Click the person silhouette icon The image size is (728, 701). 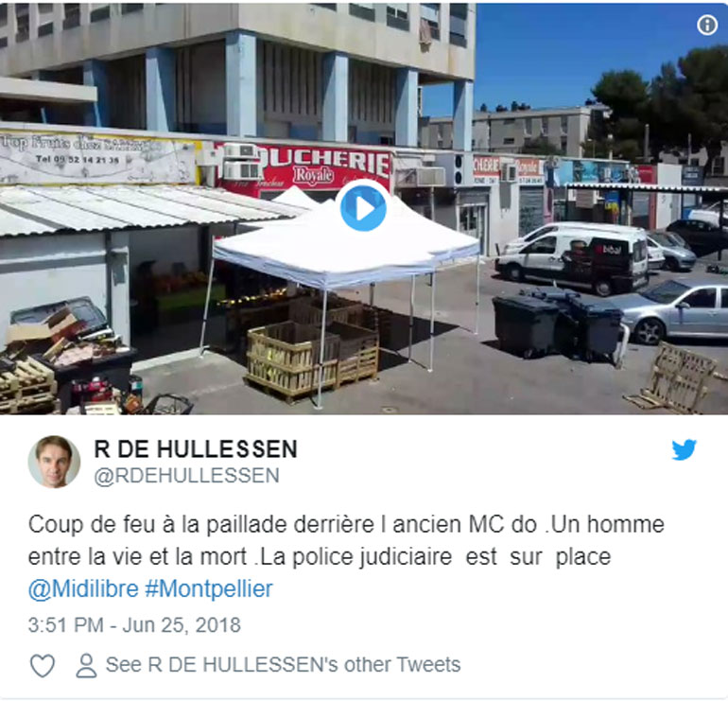(x=86, y=665)
